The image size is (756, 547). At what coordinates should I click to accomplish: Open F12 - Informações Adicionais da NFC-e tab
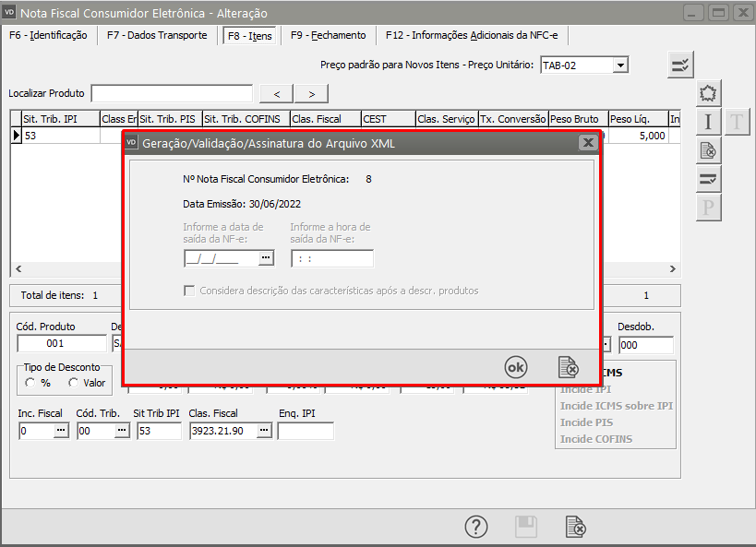point(472,35)
